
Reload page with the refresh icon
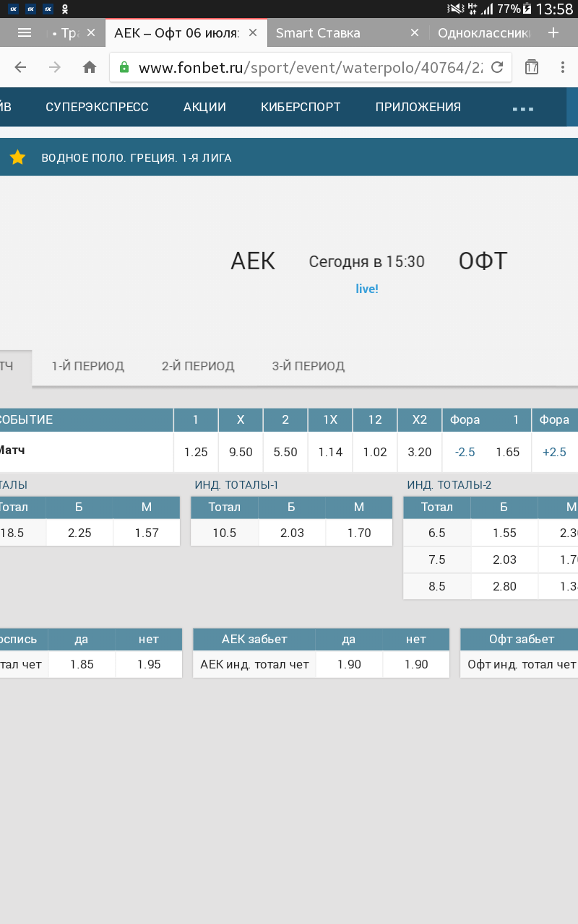497,67
